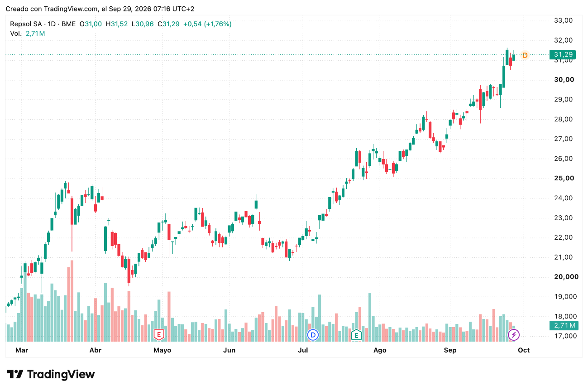Viewport: 588px width, 391px height.
Task: Click the 18,000 price axis label
Action: 565,316
